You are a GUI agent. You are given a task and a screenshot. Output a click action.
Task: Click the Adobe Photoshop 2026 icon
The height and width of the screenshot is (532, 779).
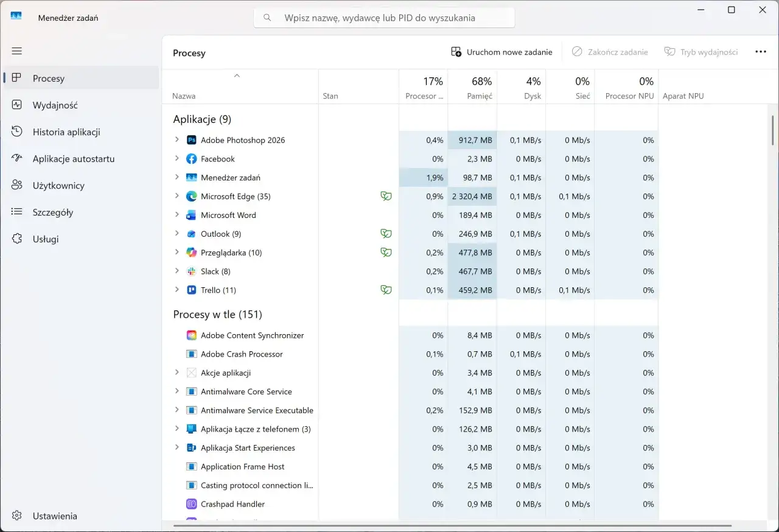(x=191, y=140)
